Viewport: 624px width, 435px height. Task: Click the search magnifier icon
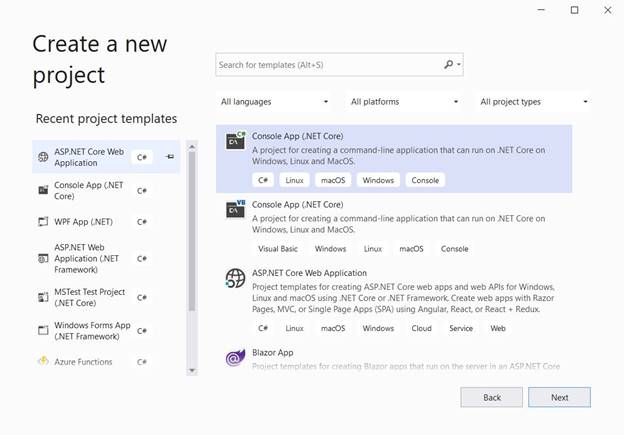click(x=448, y=64)
